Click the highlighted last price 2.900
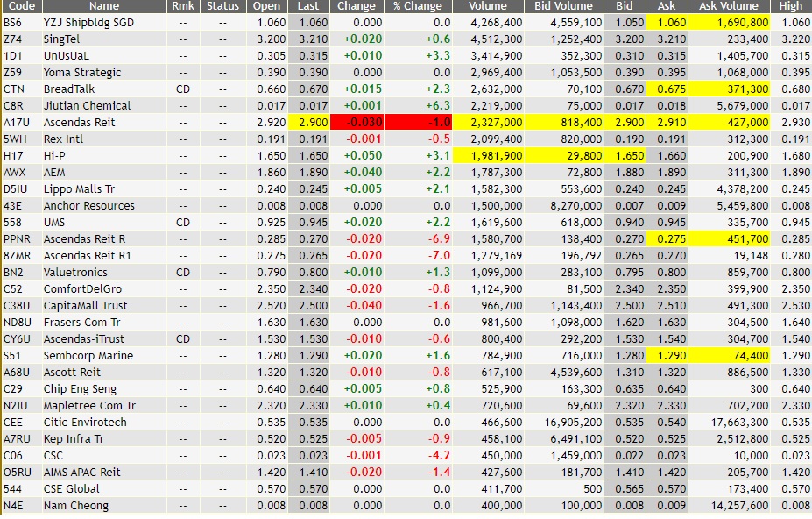The width and height of the screenshot is (812, 519). click(x=308, y=123)
